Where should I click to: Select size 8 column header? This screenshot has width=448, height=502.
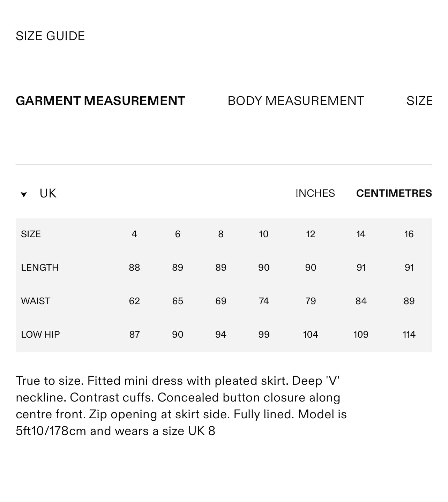[221, 234]
